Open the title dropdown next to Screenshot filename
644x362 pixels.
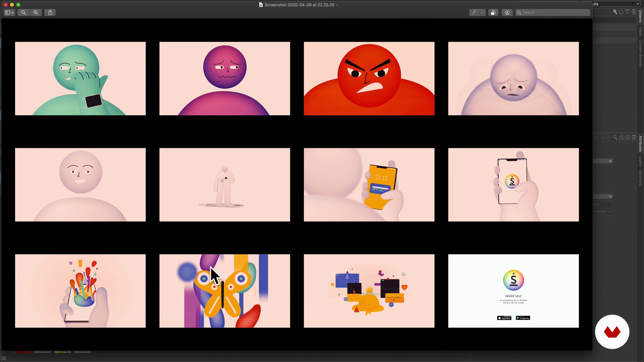[337, 5]
